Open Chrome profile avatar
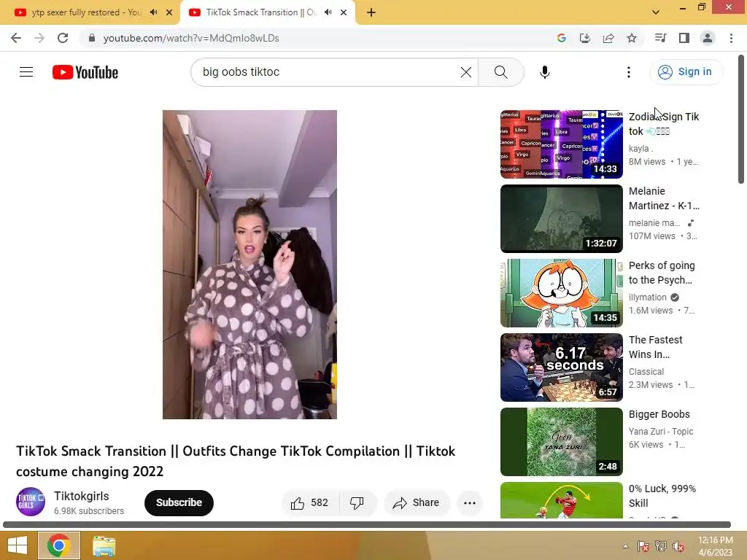 point(708,38)
